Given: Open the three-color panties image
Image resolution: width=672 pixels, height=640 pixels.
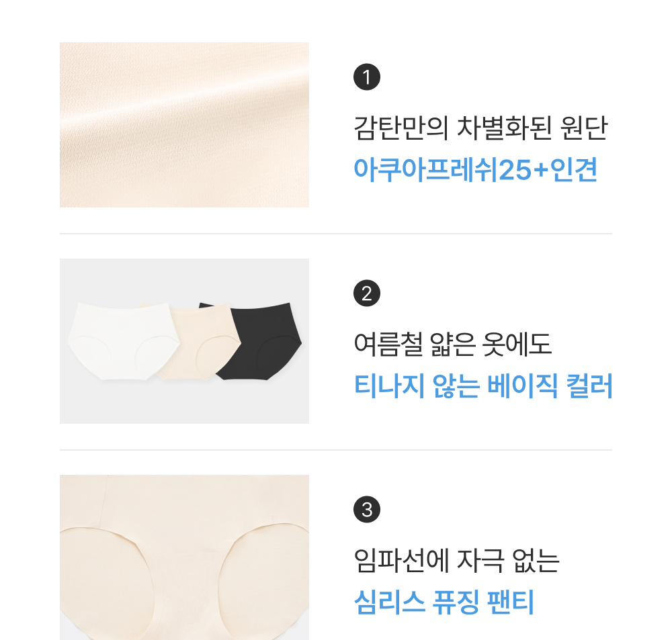Looking at the screenshot, I should pyautogui.click(x=184, y=341).
